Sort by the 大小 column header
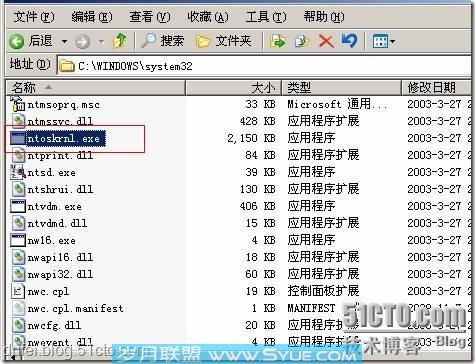Viewport: 475px width, 364px height. click(234, 88)
